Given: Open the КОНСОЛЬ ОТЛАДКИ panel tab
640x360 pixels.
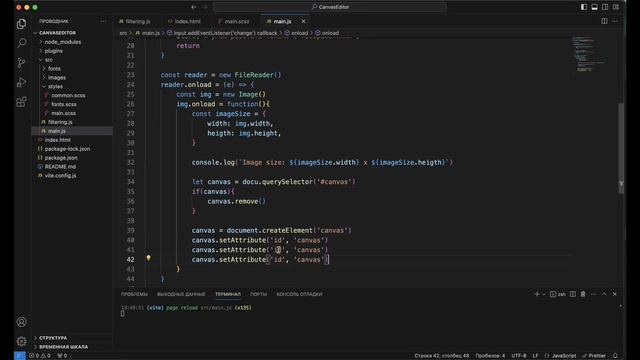Looking at the screenshot, I should pyautogui.click(x=299, y=294).
